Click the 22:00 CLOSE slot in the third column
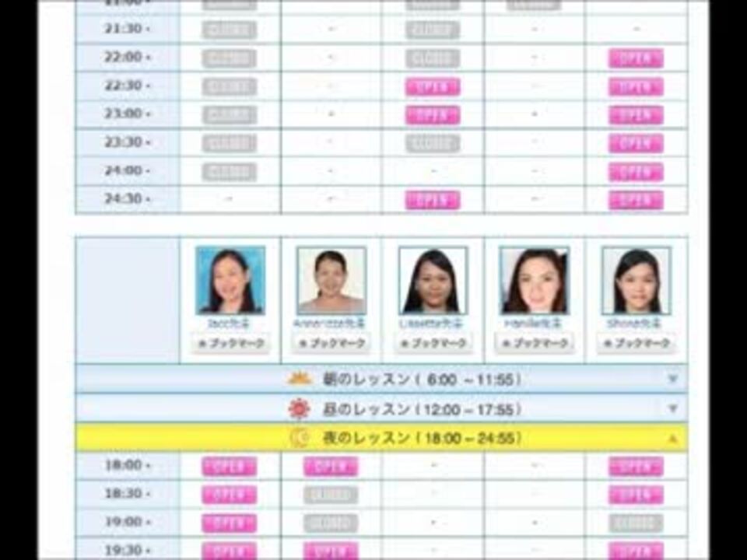Screen dimensions: 747x560 (x=433, y=58)
